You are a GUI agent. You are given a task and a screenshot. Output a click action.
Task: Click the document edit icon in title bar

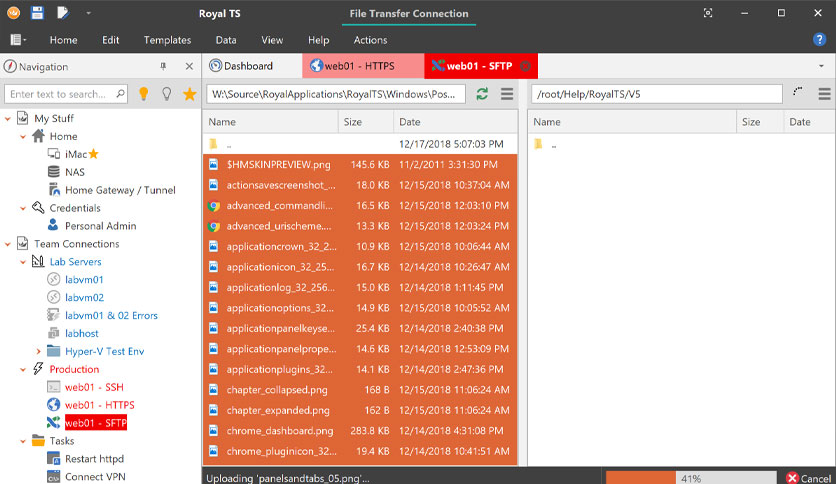[x=63, y=13]
